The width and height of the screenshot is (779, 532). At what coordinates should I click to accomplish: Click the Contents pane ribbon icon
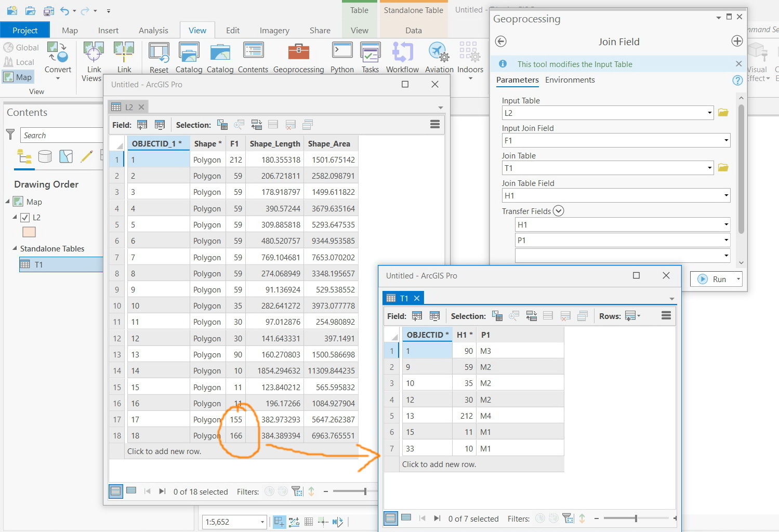253,57
